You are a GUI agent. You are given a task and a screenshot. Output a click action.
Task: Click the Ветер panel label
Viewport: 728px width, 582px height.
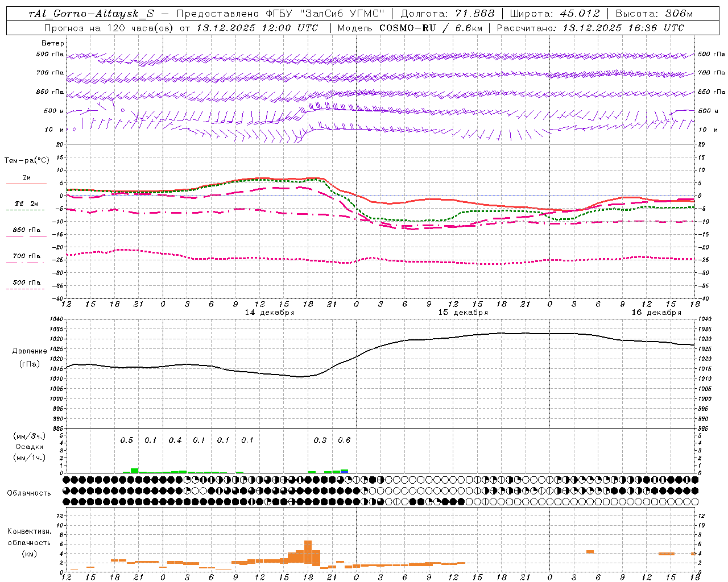pyautogui.click(x=53, y=43)
